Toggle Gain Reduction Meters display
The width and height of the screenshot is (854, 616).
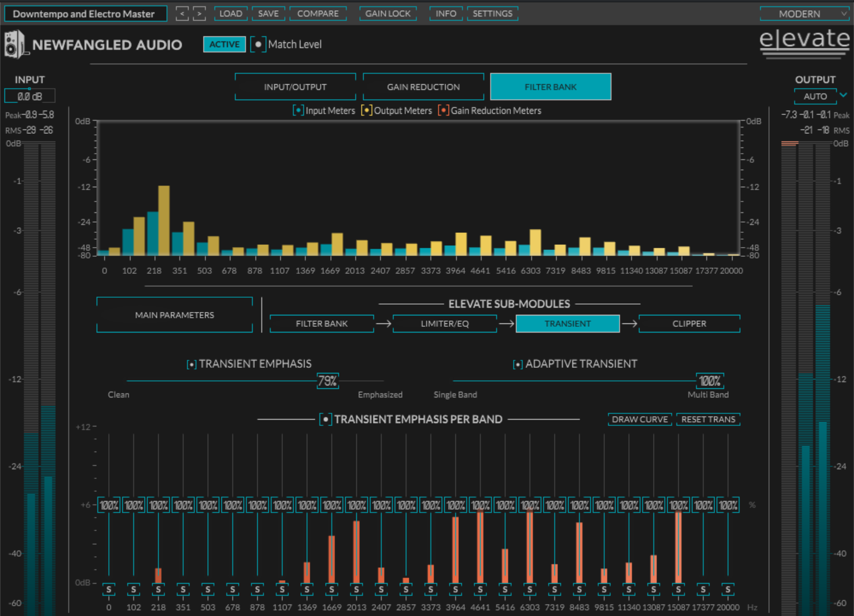click(x=444, y=110)
